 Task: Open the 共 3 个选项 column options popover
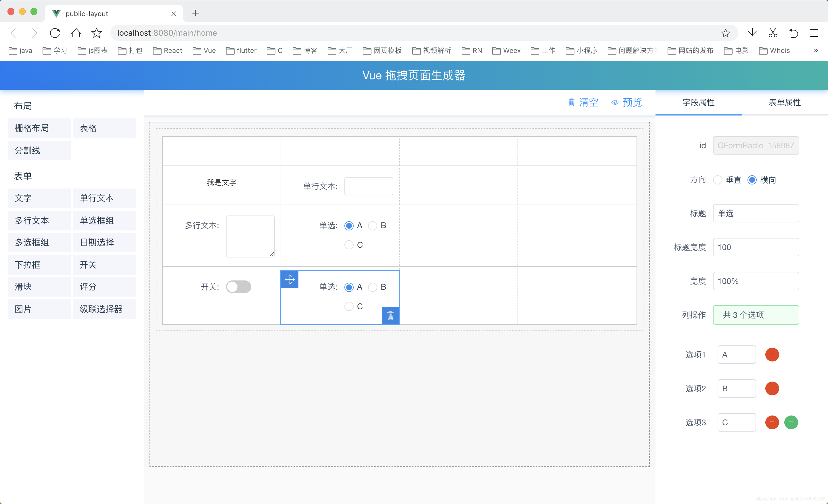point(756,315)
